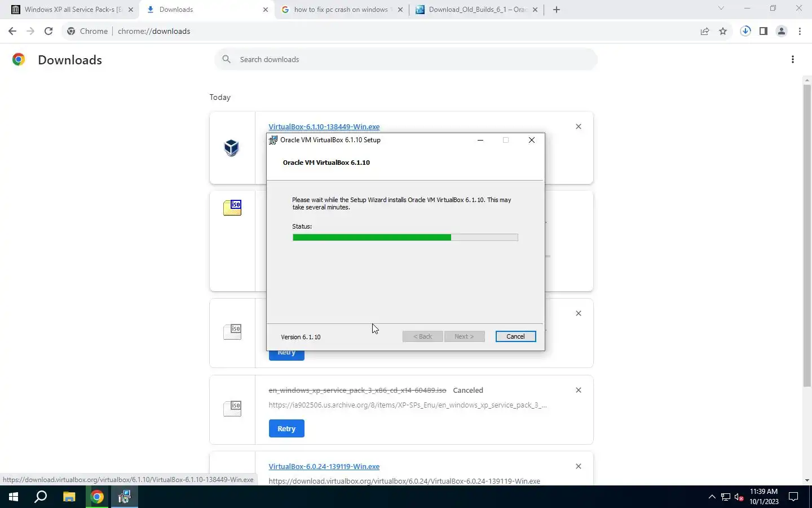Click the VirtualBox cube file icon
Viewport: 812px width, 508px height.
(x=232, y=148)
